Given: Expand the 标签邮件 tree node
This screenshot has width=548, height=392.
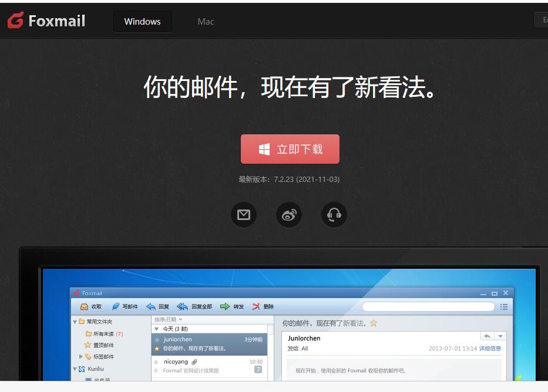Looking at the screenshot, I should tap(81, 356).
